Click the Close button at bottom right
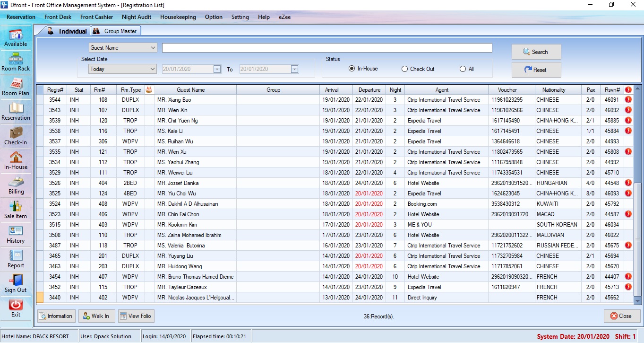The image size is (644, 343). point(622,316)
